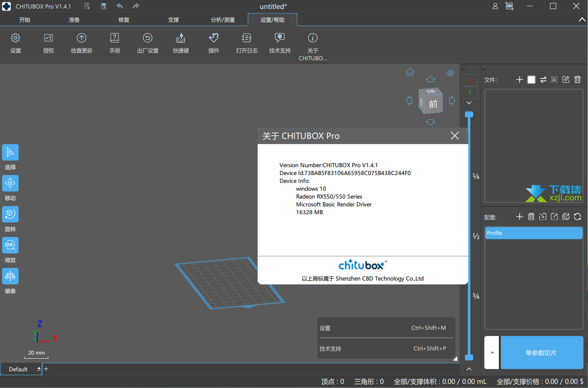Toggle the X axis clipping button
Viewport: 588px width, 388px height.
470,80
